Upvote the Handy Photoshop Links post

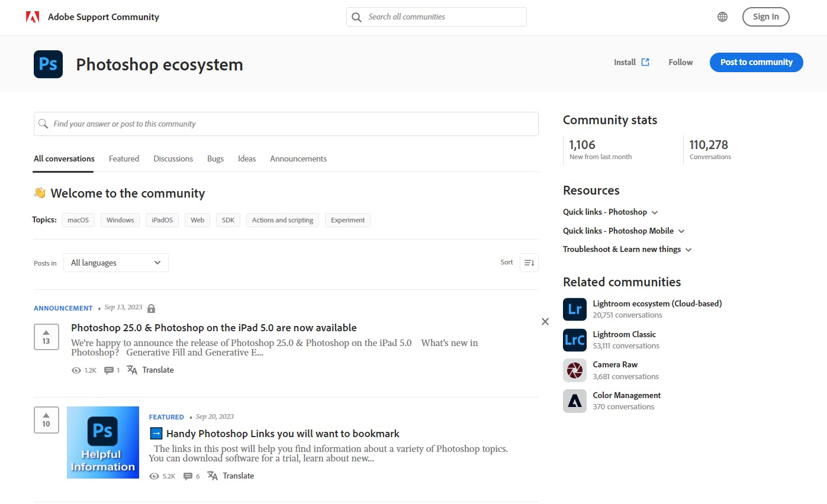point(46,420)
